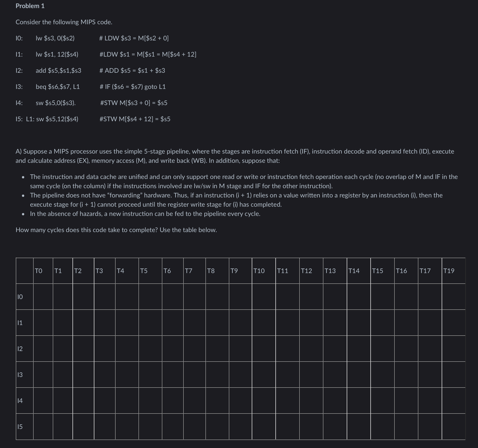Screen dimensions: 478x448
Task: Click the T4 column header
Action: (x=127, y=271)
